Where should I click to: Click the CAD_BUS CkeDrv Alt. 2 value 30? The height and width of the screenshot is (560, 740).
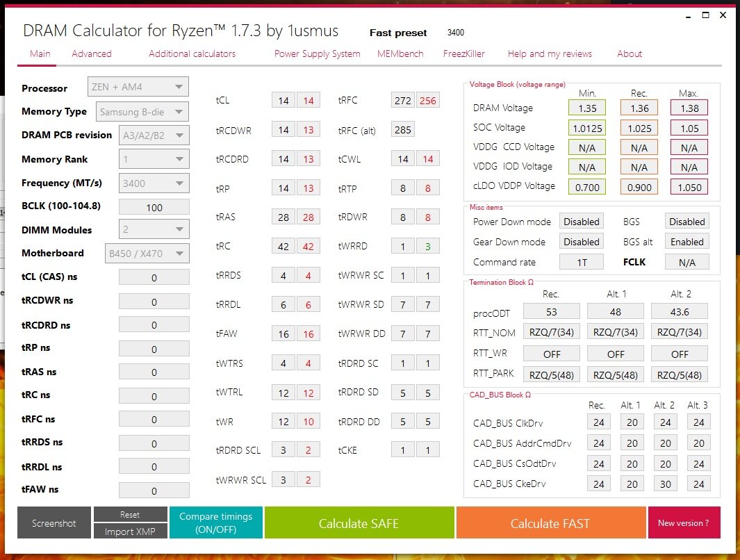tap(666, 484)
